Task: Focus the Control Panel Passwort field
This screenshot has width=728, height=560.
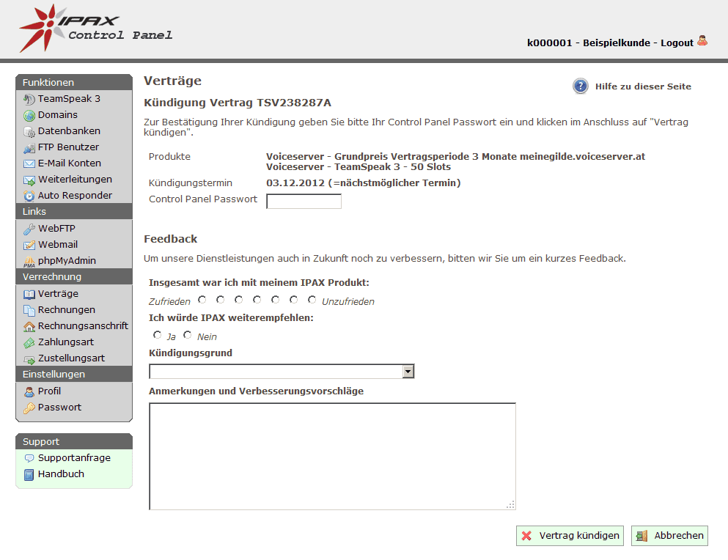Action: pyautogui.click(x=304, y=202)
